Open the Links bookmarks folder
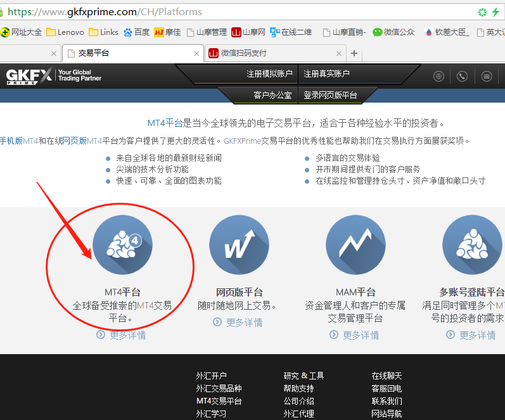 (103, 32)
